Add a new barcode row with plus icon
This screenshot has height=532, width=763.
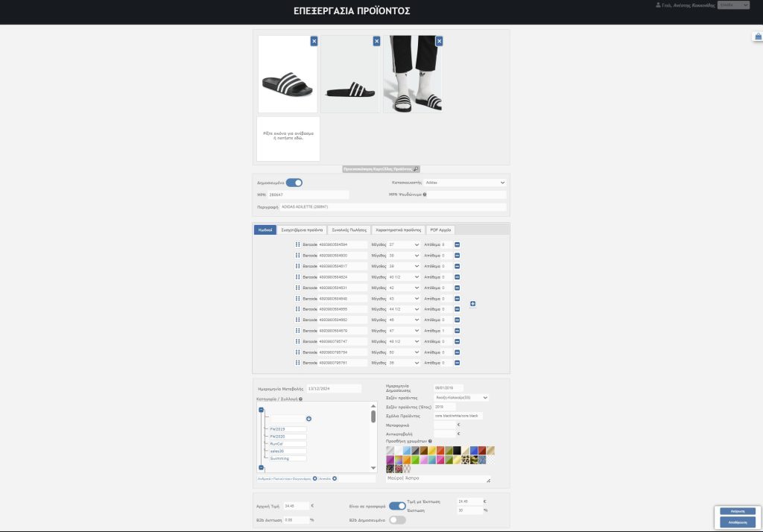[x=472, y=303]
